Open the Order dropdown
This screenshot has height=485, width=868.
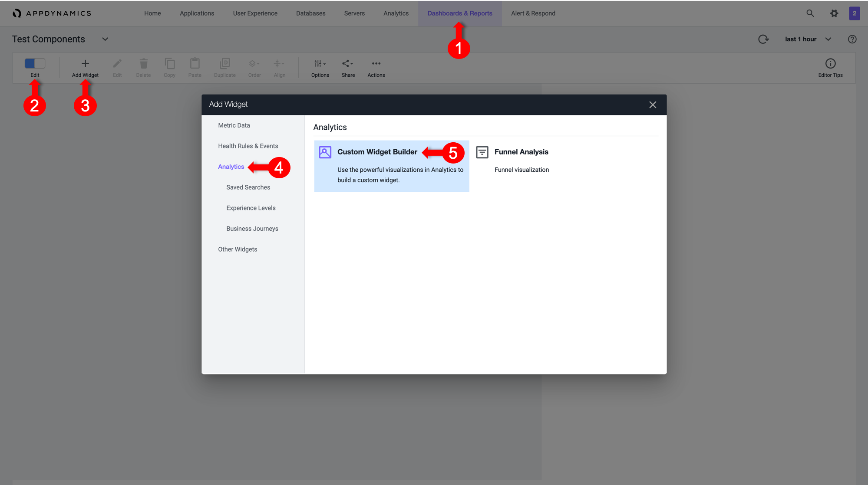click(x=254, y=68)
